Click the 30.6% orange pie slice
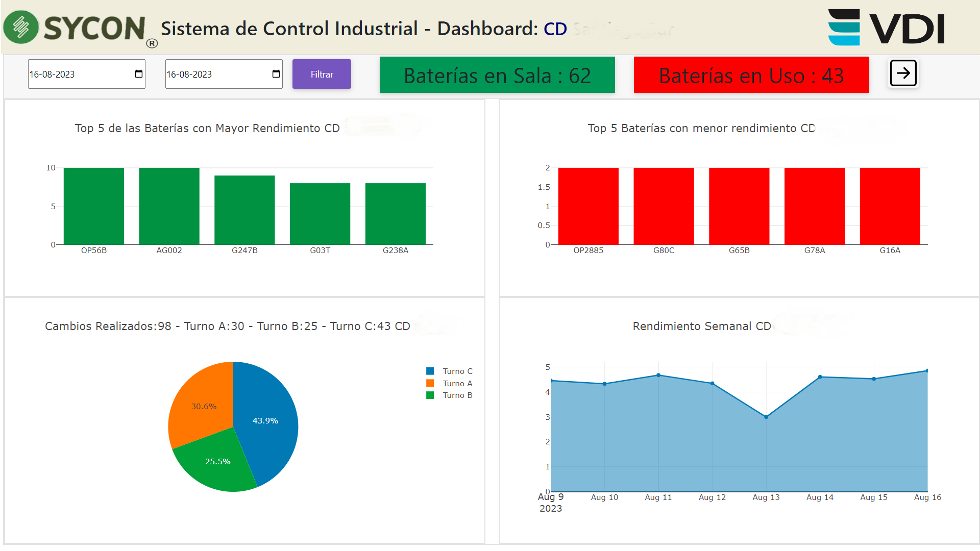Image resolution: width=980 pixels, height=551 pixels. click(x=204, y=407)
